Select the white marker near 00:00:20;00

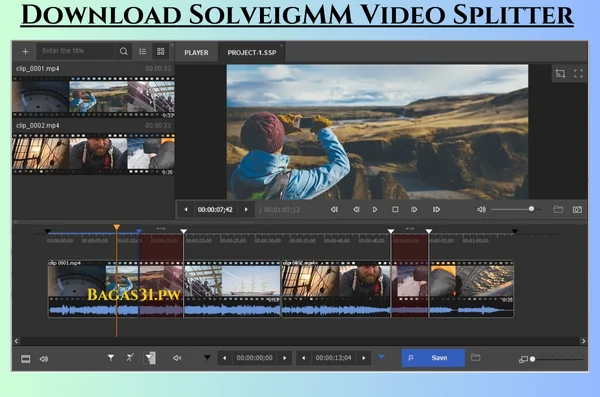184,231
